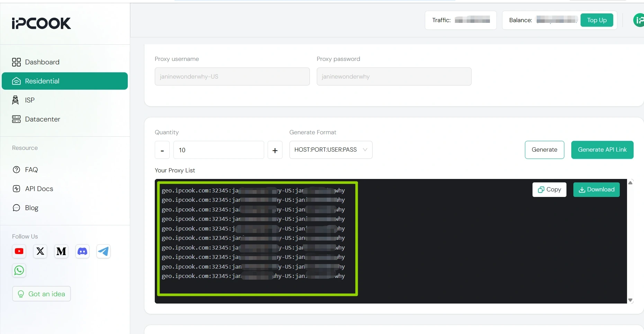Click the Proxy username input field
The height and width of the screenshot is (334, 644).
232,76
